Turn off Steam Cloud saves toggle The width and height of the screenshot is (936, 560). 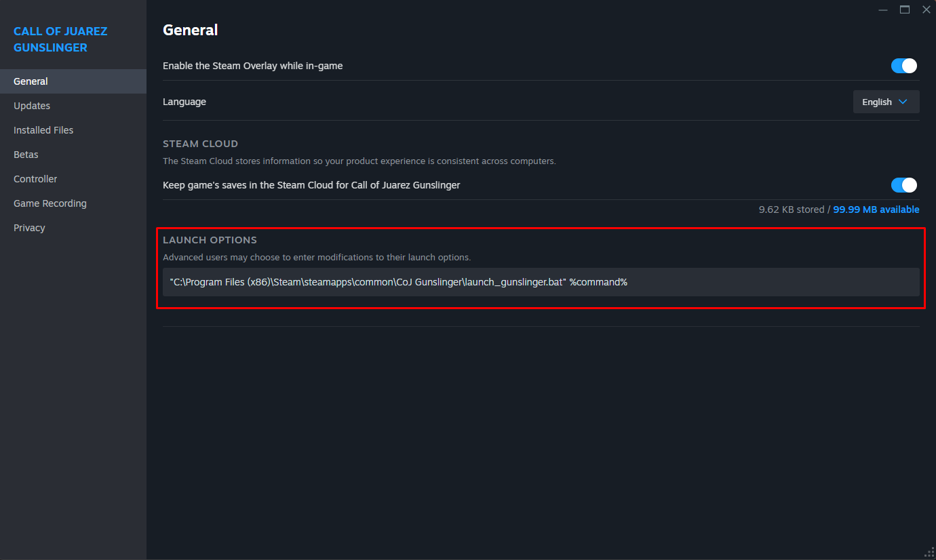[x=903, y=185]
